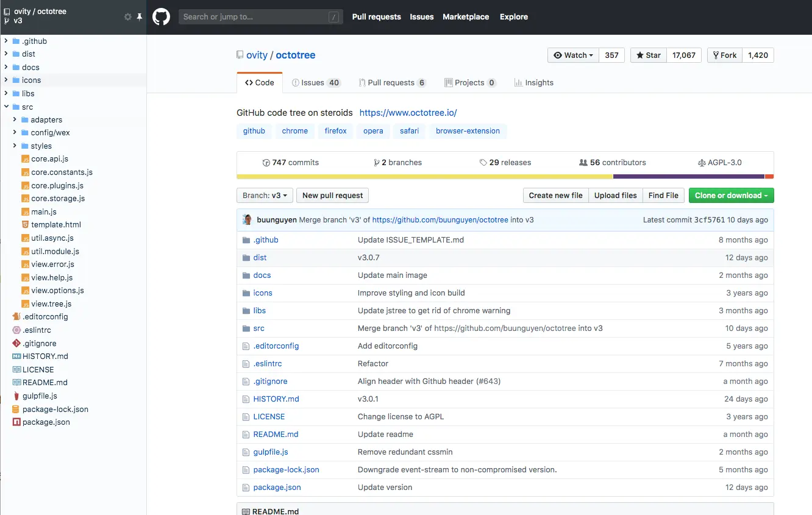The image size is (812, 515).
Task: Switch to the Code tab
Action: click(260, 83)
